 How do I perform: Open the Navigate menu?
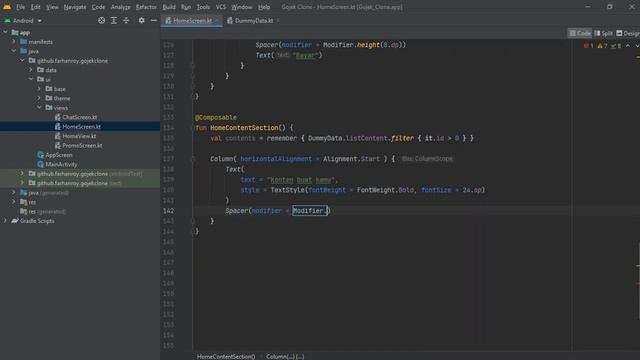[x=75, y=7]
